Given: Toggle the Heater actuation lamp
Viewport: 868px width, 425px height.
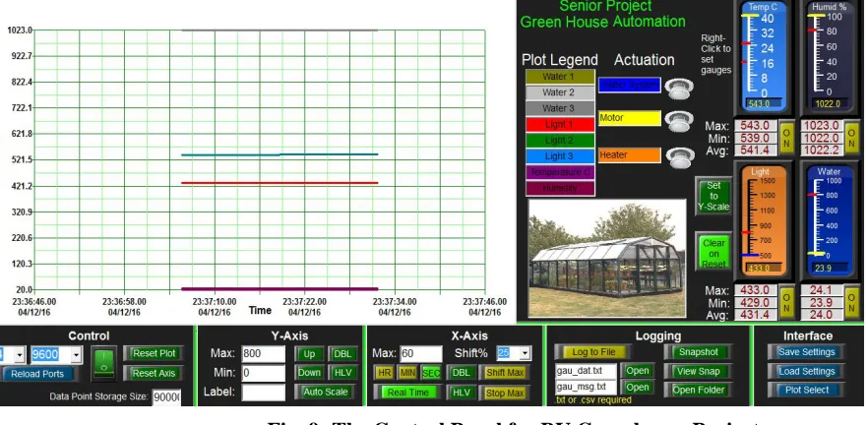Looking at the screenshot, I should click(x=680, y=157).
